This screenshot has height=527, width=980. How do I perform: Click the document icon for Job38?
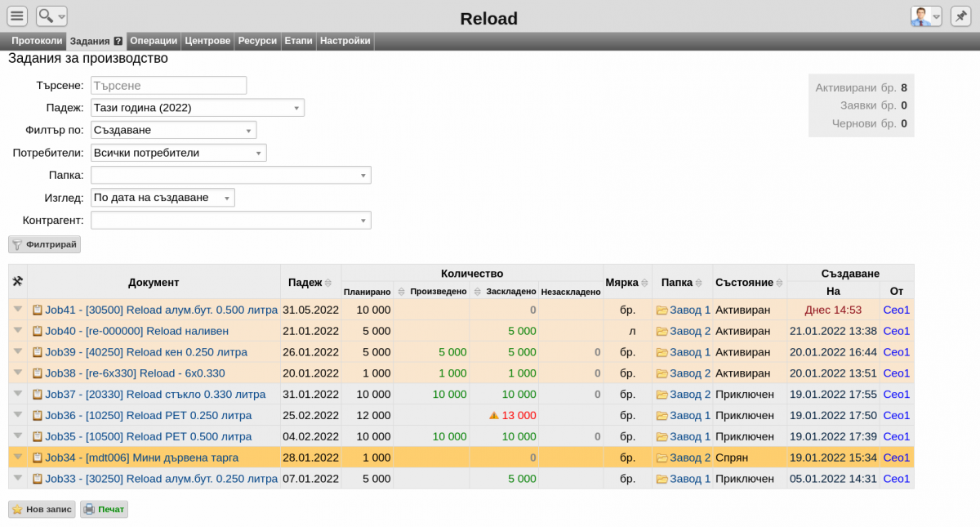[x=37, y=373]
